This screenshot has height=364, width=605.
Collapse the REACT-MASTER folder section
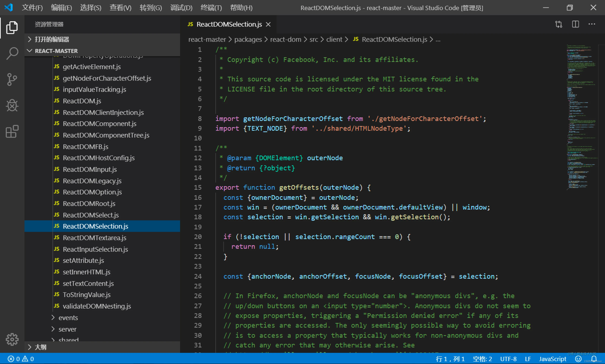(x=56, y=51)
